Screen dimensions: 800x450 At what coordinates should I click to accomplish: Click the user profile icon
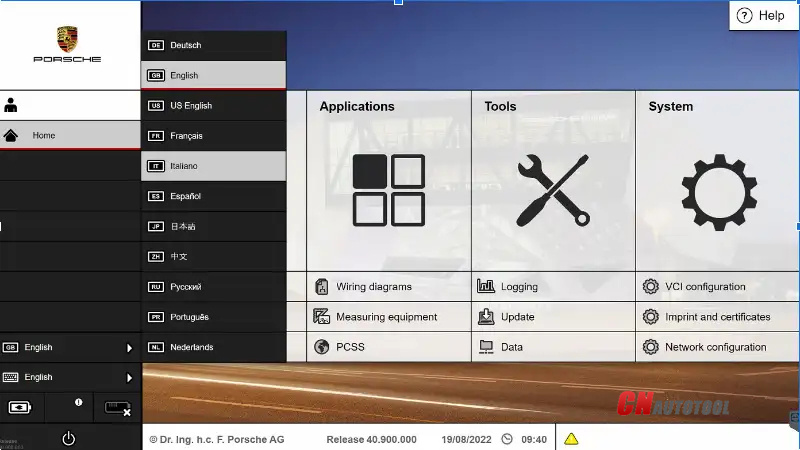coord(11,105)
